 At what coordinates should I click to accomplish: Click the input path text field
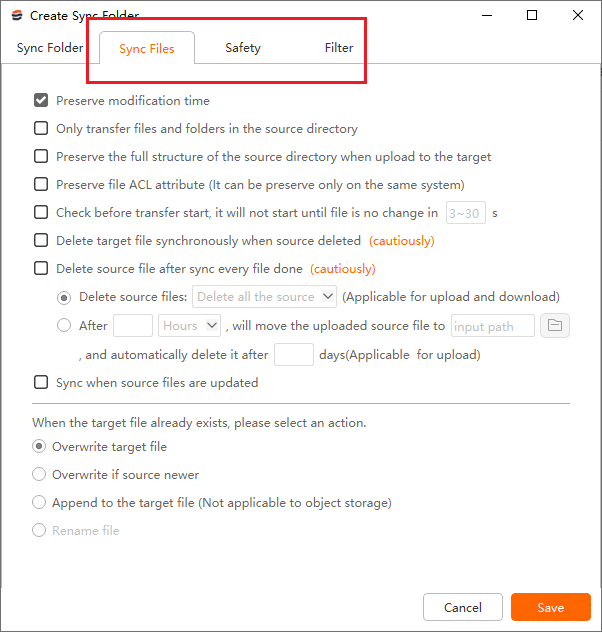[x=492, y=326]
